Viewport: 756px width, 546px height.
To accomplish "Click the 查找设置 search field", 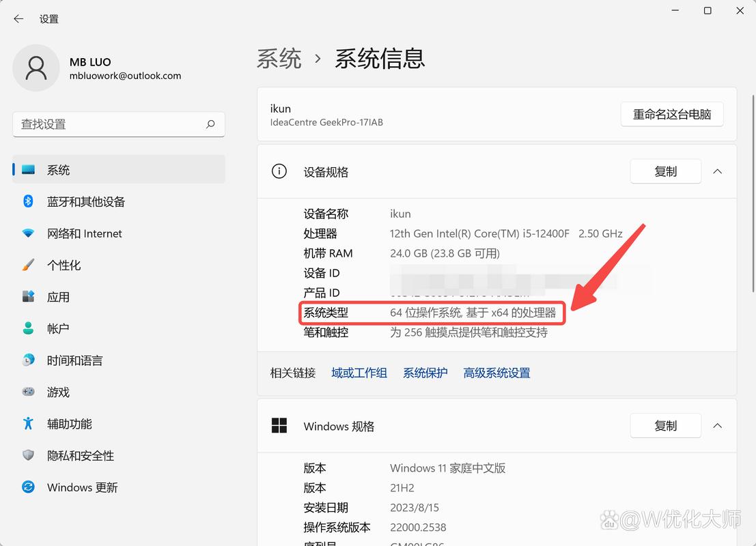I will pyautogui.click(x=109, y=124).
